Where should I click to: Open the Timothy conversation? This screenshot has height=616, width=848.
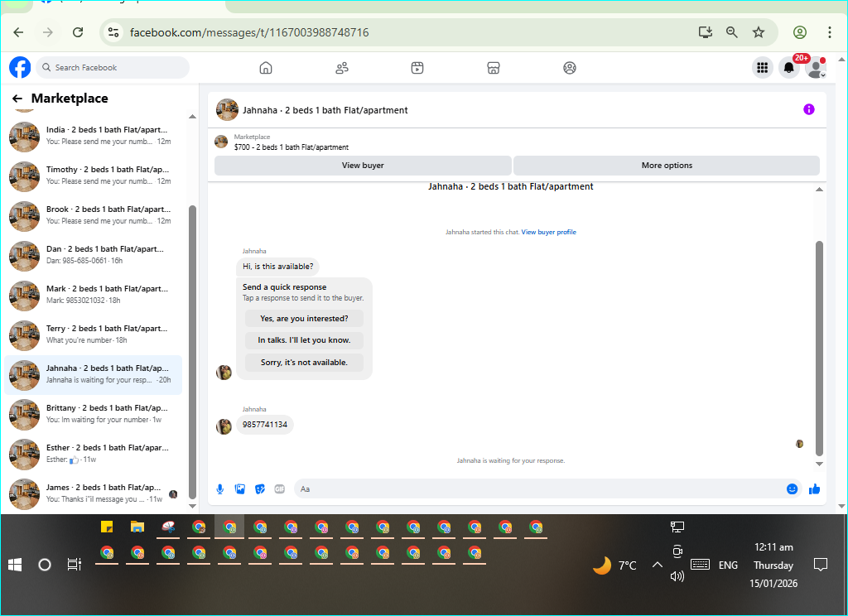tap(93, 176)
